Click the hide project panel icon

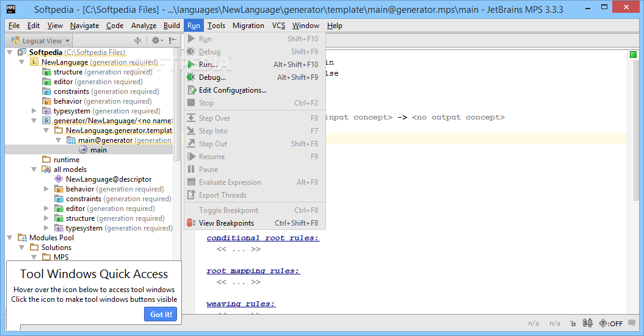[x=173, y=40]
